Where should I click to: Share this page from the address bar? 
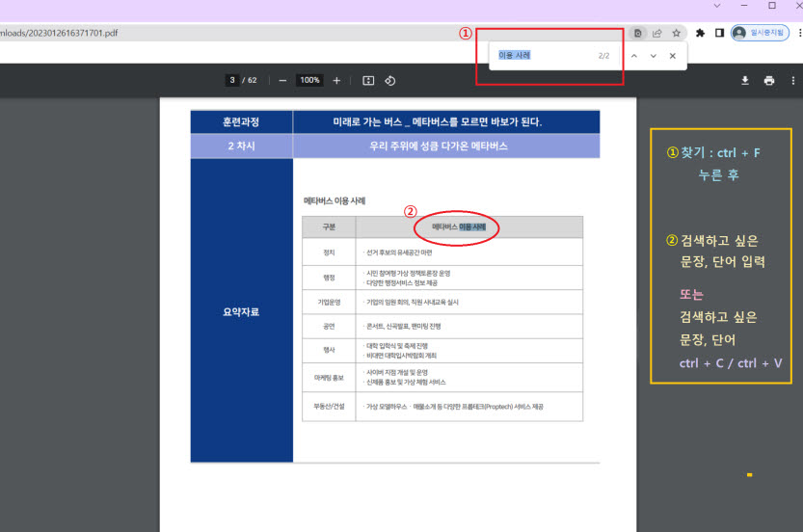657,33
